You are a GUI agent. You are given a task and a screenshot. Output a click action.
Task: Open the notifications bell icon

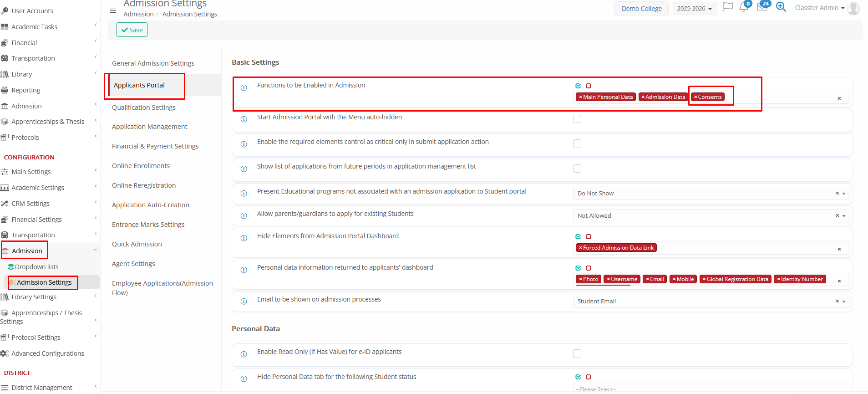click(744, 7)
